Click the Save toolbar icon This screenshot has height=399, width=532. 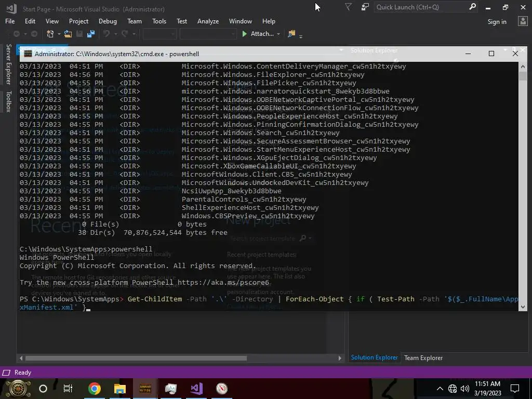click(x=79, y=34)
